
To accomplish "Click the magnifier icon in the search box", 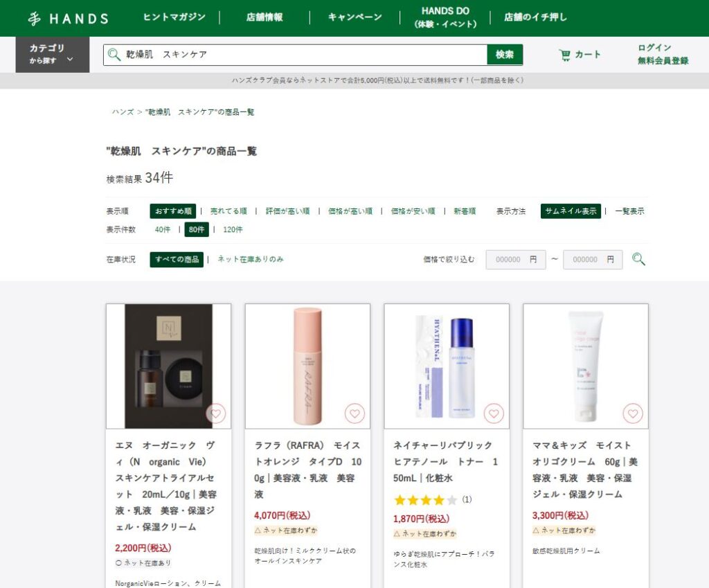I will [x=114, y=55].
